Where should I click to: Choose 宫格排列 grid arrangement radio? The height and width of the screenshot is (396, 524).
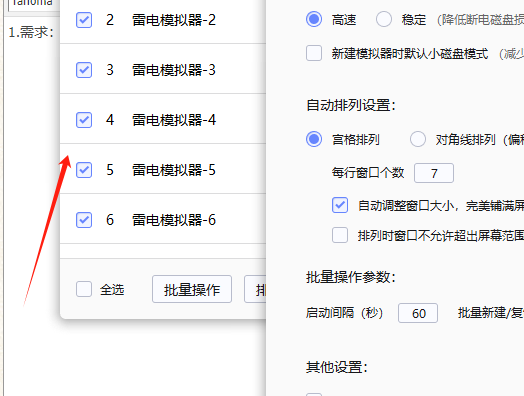(314, 139)
